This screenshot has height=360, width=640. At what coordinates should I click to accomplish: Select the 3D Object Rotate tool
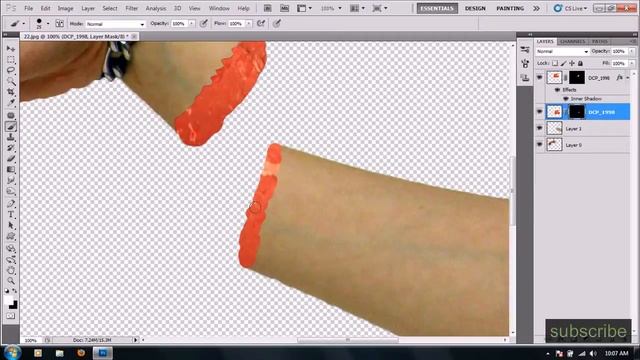click(11, 248)
